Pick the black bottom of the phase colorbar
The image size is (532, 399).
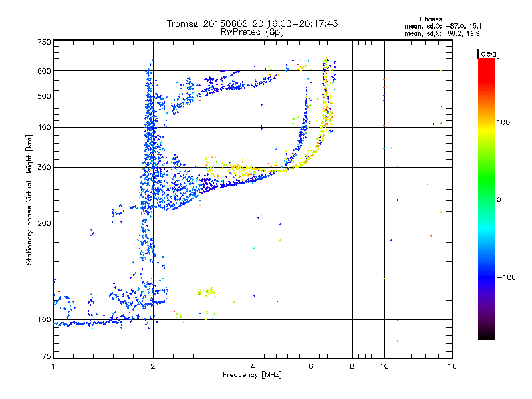coord(487,334)
